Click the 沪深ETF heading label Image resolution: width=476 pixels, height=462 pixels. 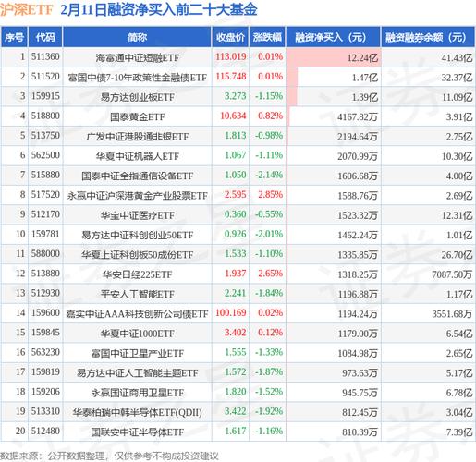pos(27,9)
